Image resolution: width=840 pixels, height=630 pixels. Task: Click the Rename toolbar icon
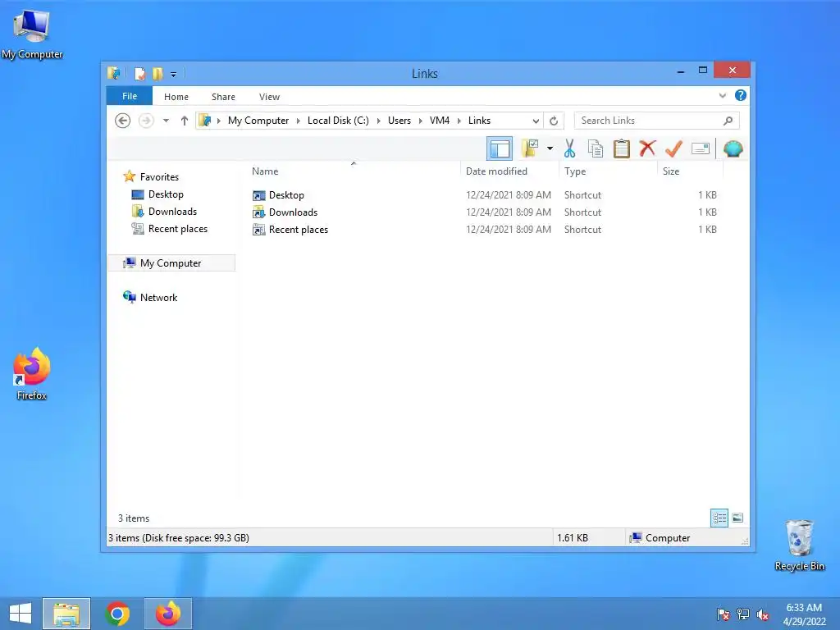[x=701, y=148]
